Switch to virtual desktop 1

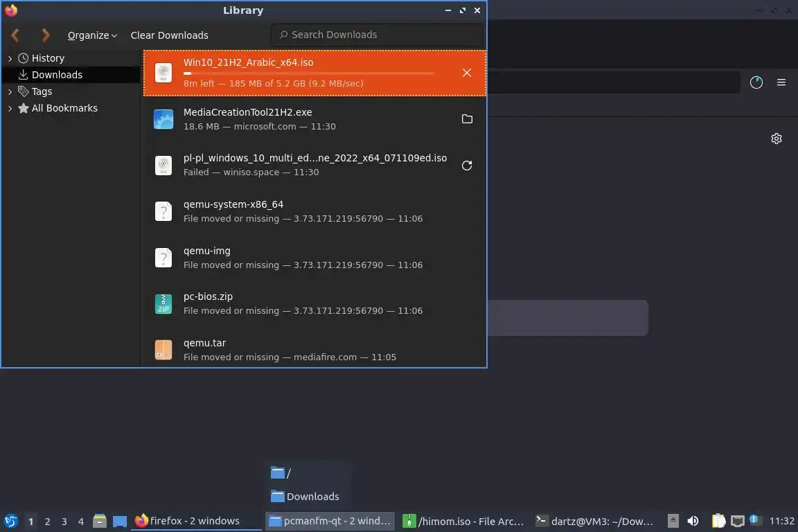tap(30, 522)
